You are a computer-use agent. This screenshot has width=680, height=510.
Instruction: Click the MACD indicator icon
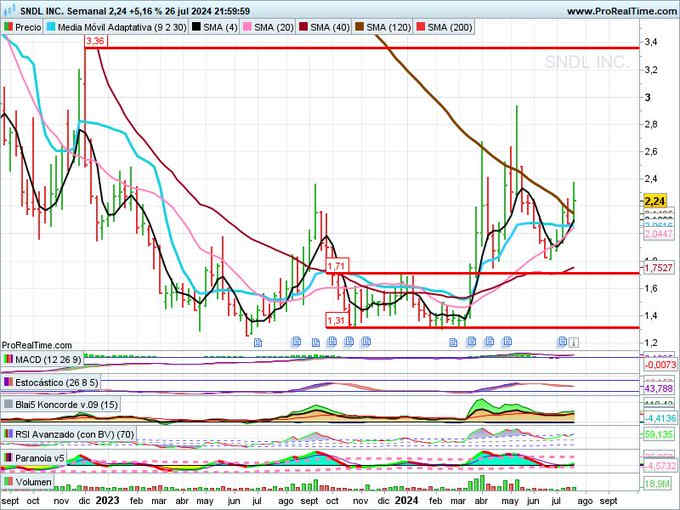pos(8,360)
